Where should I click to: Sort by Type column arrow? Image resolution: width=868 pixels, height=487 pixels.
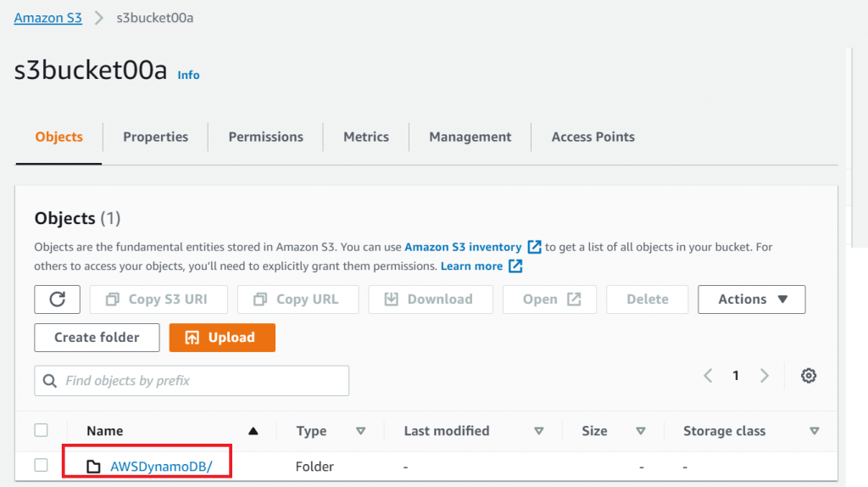[x=360, y=431]
